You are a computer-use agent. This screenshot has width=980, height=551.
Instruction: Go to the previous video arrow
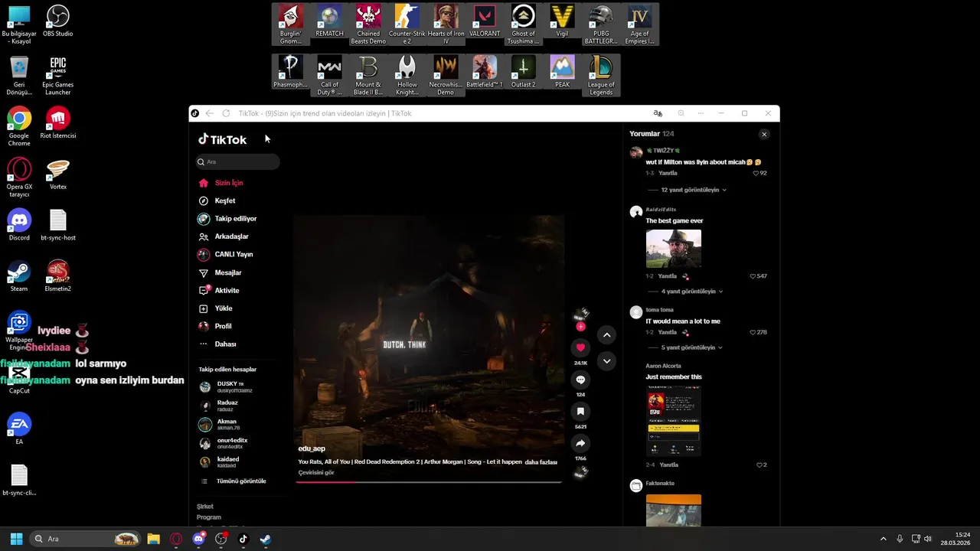click(606, 334)
